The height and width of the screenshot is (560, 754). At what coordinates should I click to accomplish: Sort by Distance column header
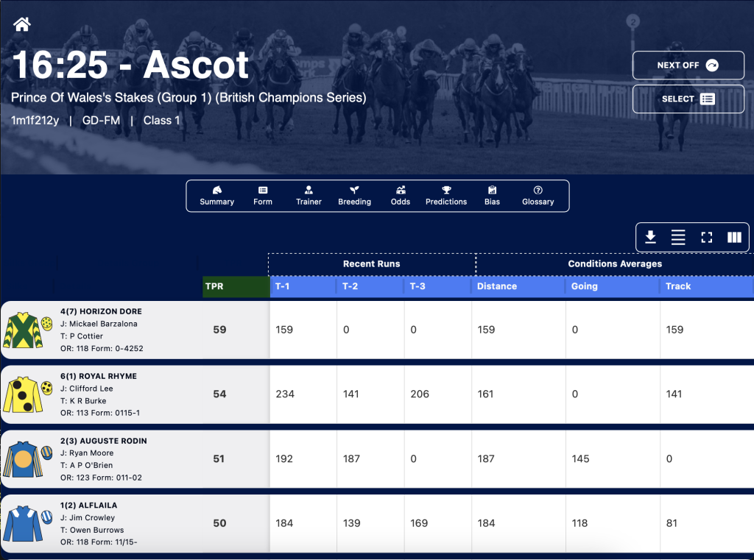click(519, 286)
